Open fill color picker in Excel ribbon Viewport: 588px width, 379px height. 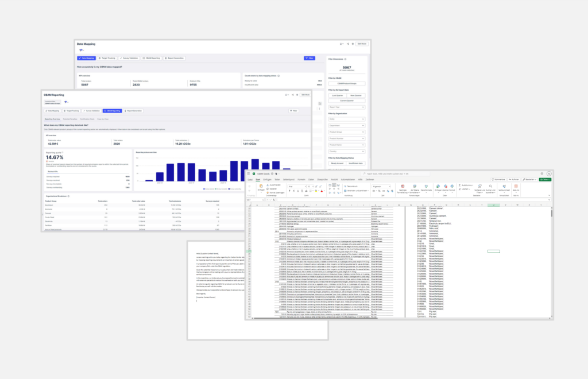[x=316, y=191]
